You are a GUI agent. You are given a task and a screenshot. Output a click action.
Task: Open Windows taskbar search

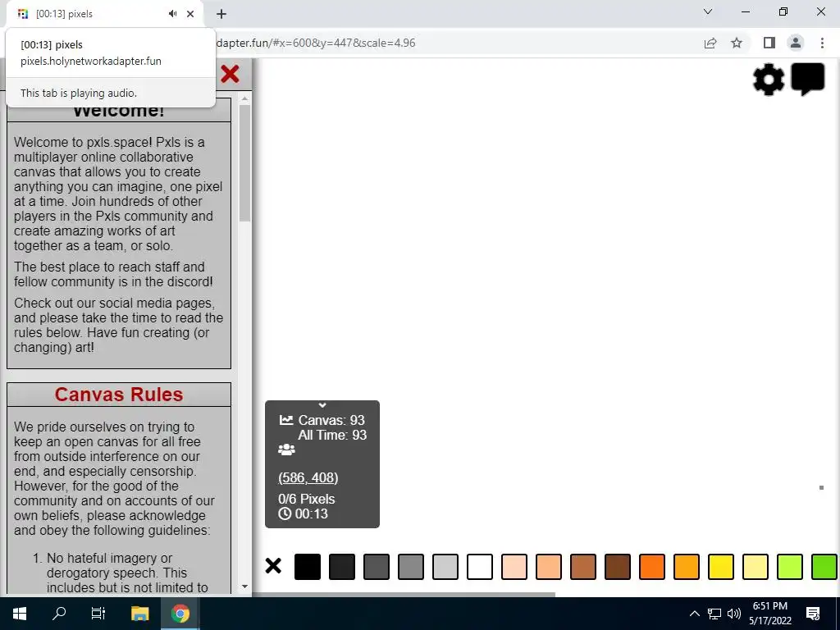coord(59,614)
